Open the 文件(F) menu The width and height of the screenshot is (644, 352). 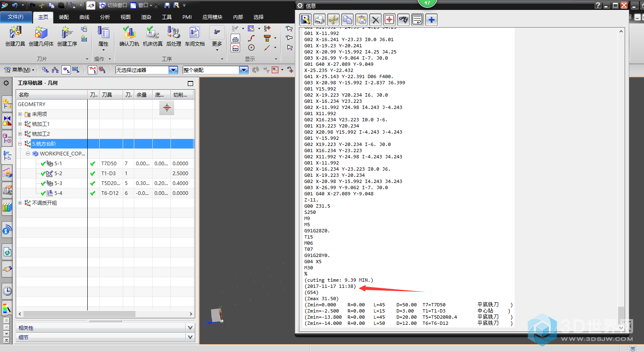16,17
